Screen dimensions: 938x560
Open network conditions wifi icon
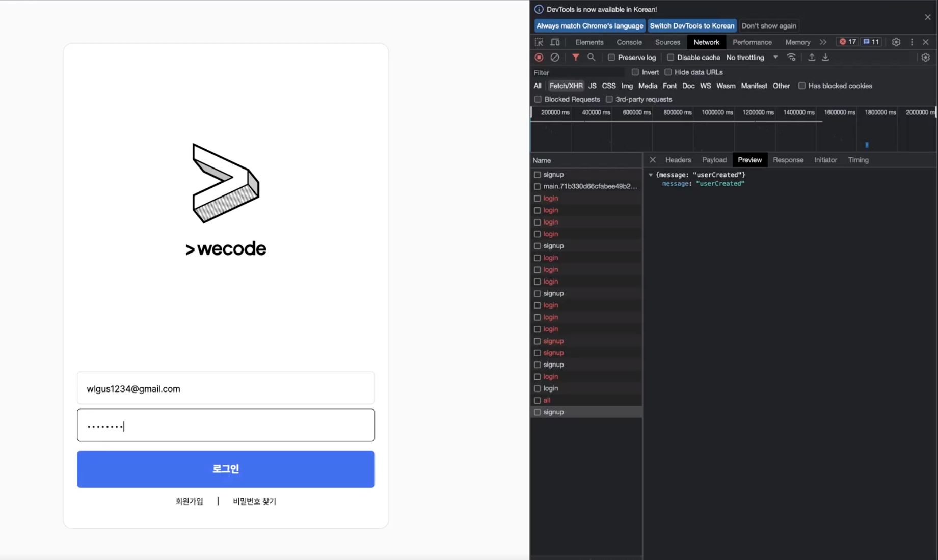point(791,58)
